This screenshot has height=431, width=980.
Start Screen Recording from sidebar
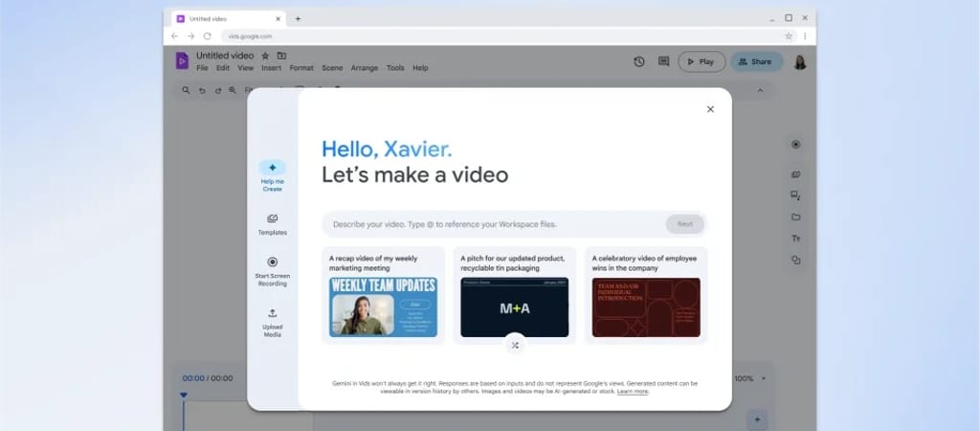(272, 262)
